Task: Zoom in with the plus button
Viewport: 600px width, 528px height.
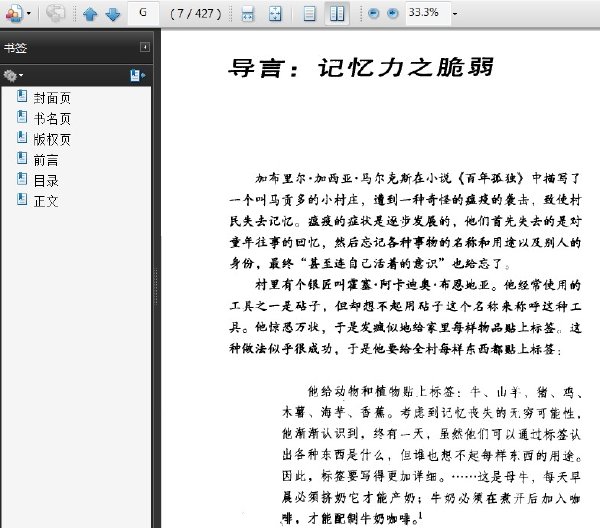Action: click(393, 14)
